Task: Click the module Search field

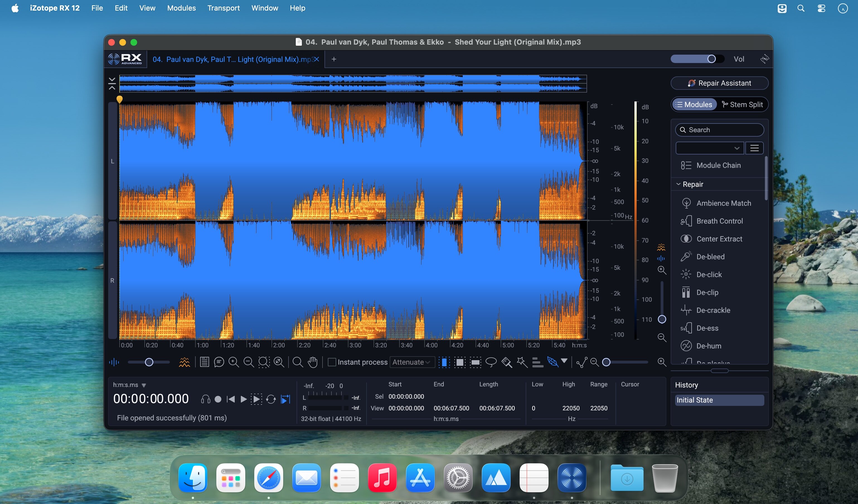Action: point(719,130)
